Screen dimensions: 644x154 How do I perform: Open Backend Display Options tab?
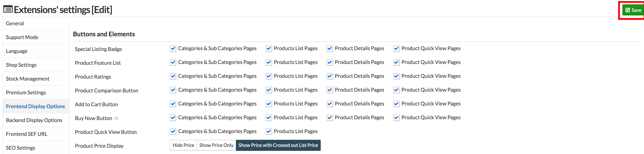34,120
